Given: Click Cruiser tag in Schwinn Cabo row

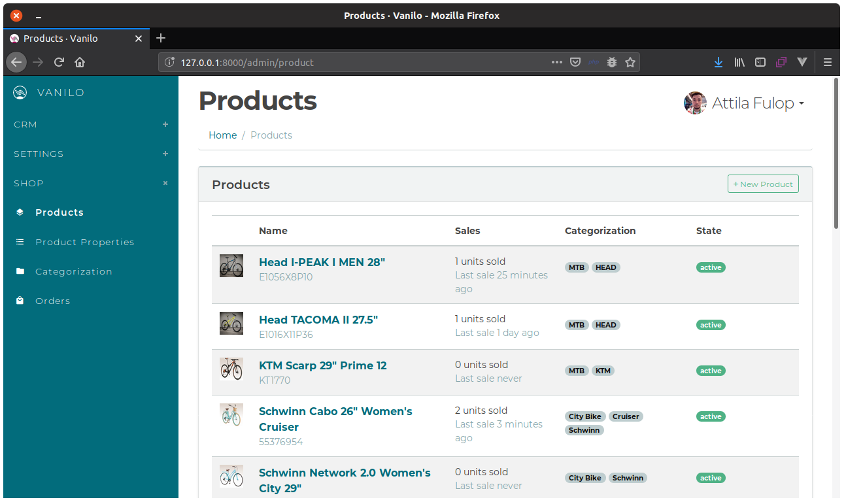Looking at the screenshot, I should 626,416.
